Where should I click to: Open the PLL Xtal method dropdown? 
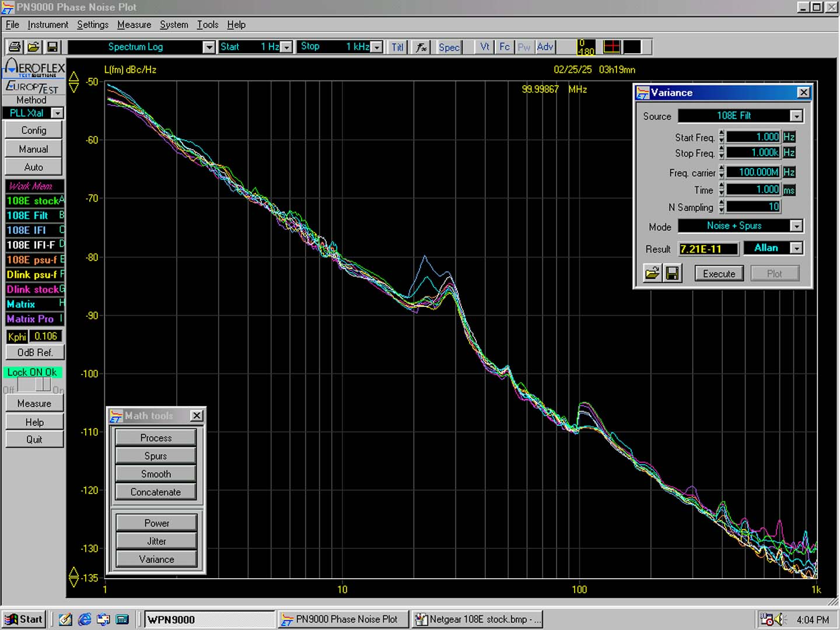point(57,113)
